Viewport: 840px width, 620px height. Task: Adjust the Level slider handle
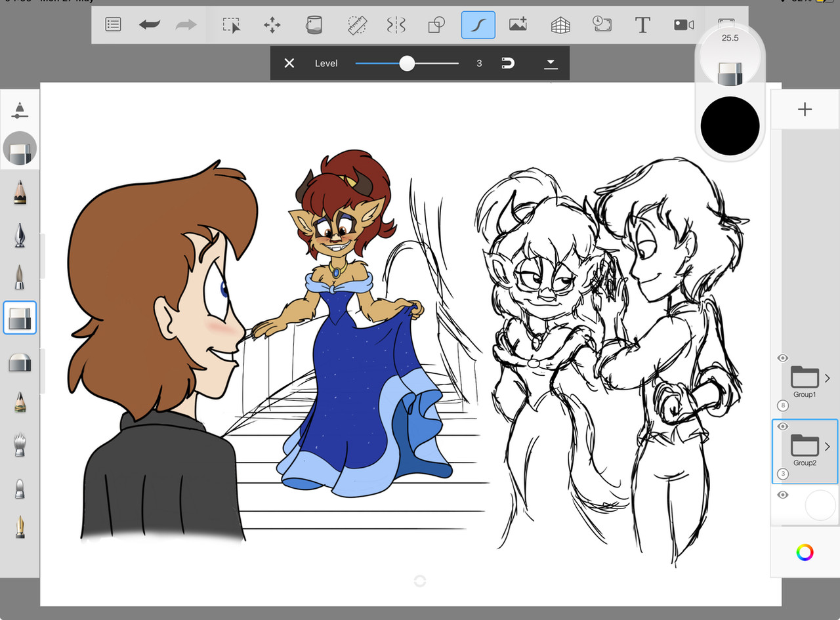coord(407,63)
